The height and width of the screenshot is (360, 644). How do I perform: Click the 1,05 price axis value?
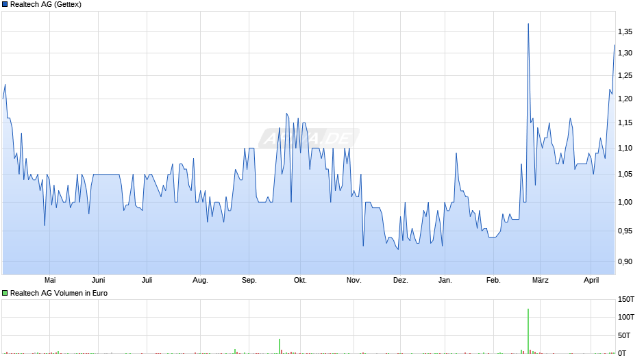pyautogui.click(x=625, y=174)
